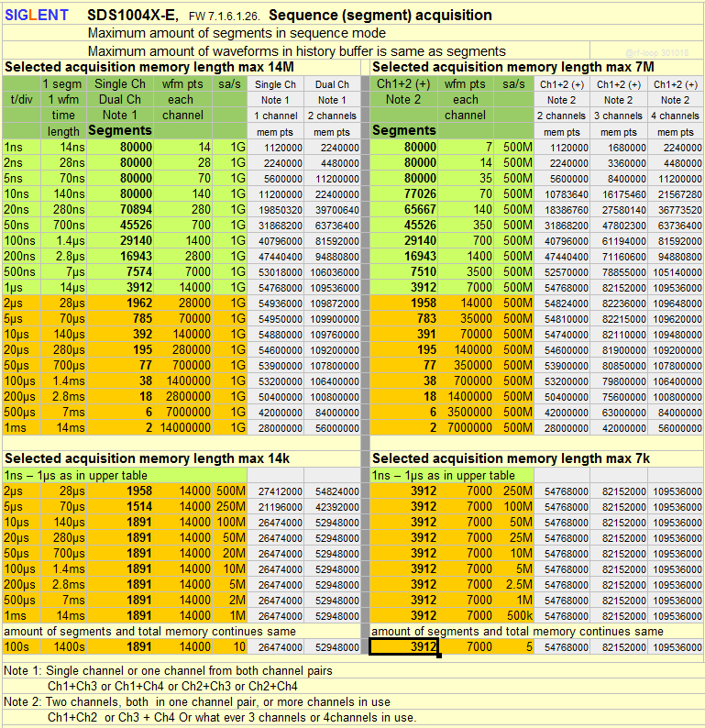Click mem pts value 39700640
This screenshot has width=705, height=728.
point(332,210)
